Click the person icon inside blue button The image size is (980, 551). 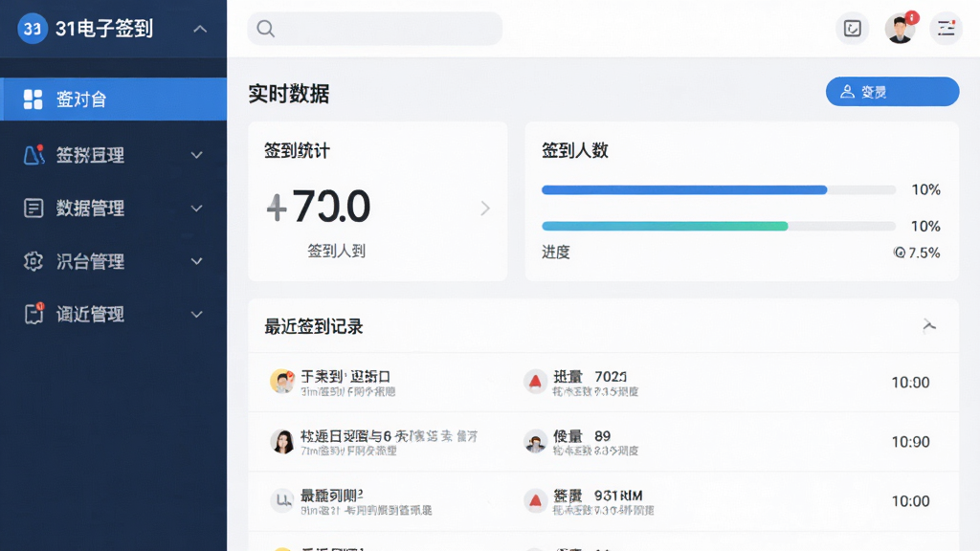pyautogui.click(x=847, y=92)
